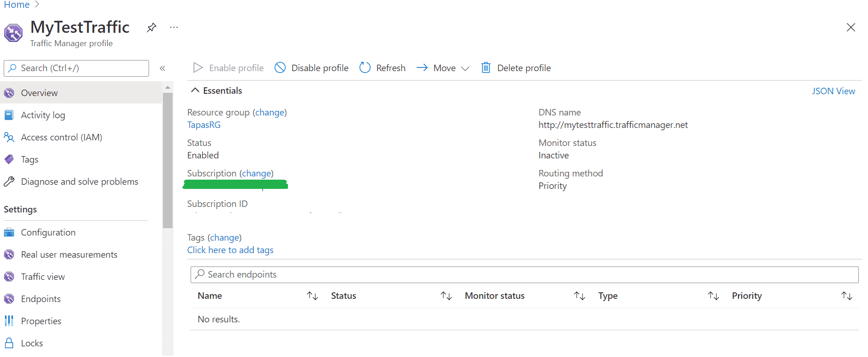Click Delete profile button label

click(524, 68)
